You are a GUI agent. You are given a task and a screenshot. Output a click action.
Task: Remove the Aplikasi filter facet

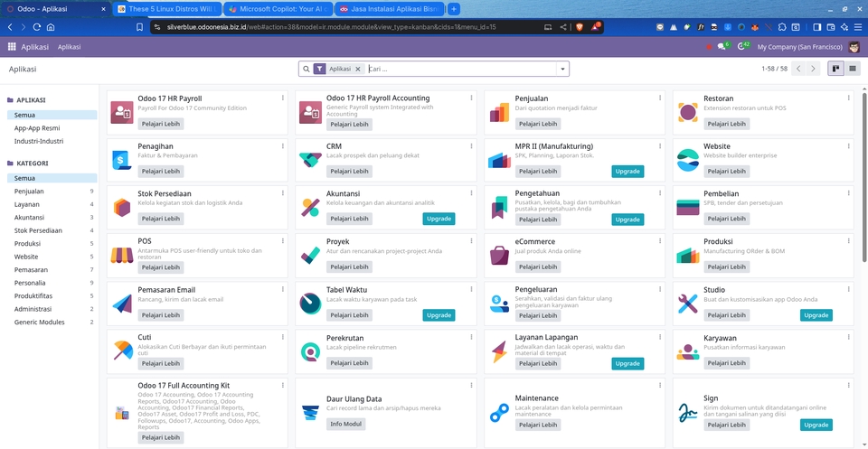tap(358, 69)
